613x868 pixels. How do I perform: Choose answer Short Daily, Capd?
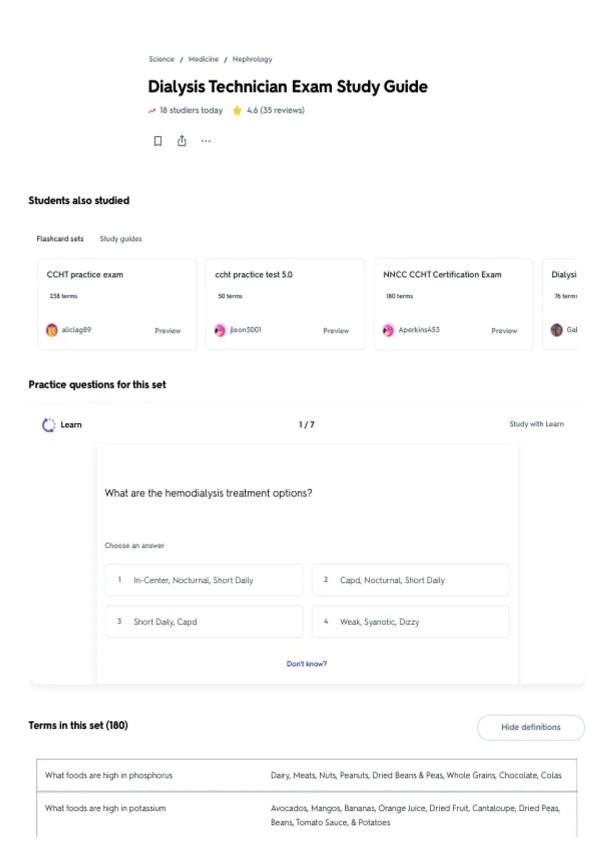pos(204,622)
